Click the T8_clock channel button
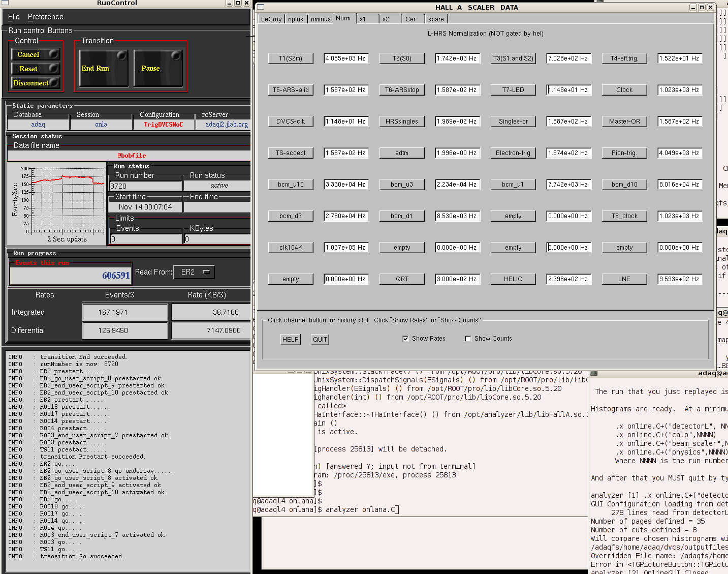Image resolution: width=728 pixels, height=574 pixels. point(624,216)
